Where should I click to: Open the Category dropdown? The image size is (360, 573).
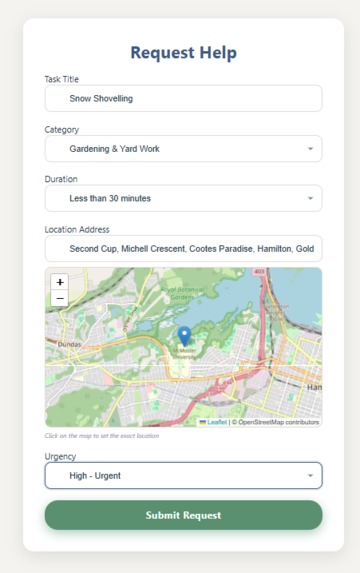(183, 149)
